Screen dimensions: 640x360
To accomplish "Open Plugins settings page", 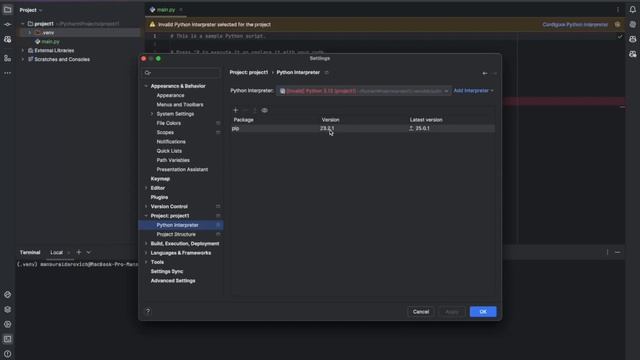I will click(159, 197).
